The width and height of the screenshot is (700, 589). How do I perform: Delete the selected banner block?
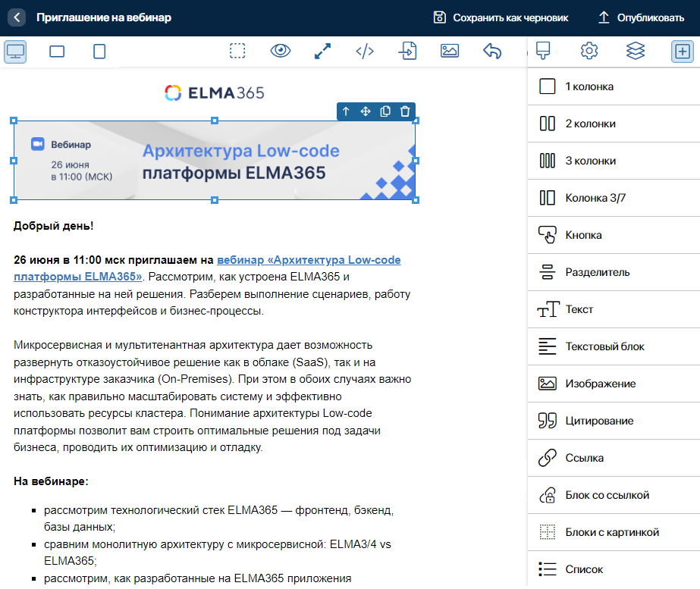[405, 111]
